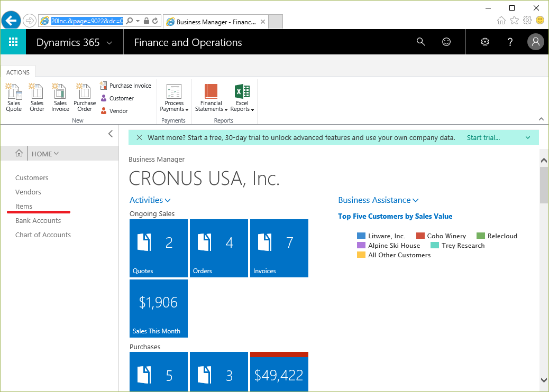The height and width of the screenshot is (392, 549).
Task: Select the ACTIONS ribbon tab
Action: point(18,72)
